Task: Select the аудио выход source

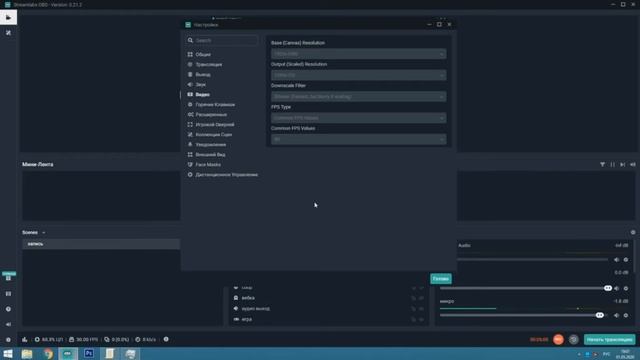Action: pyautogui.click(x=255, y=309)
